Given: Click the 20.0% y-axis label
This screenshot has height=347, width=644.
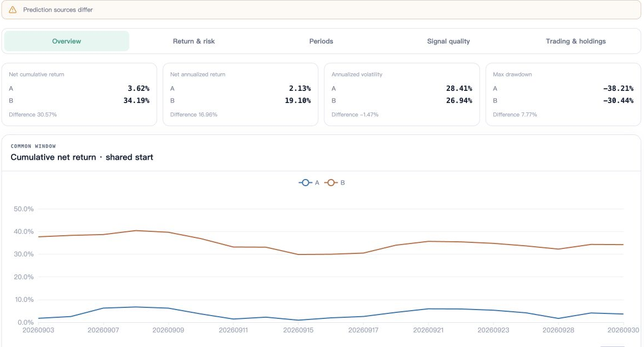Looking at the screenshot, I should click(23, 277).
